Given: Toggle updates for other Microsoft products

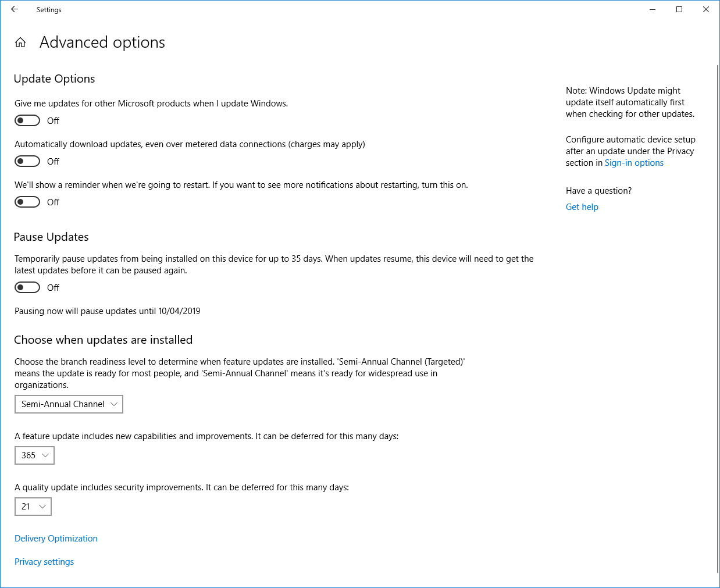Looking at the screenshot, I should point(27,120).
